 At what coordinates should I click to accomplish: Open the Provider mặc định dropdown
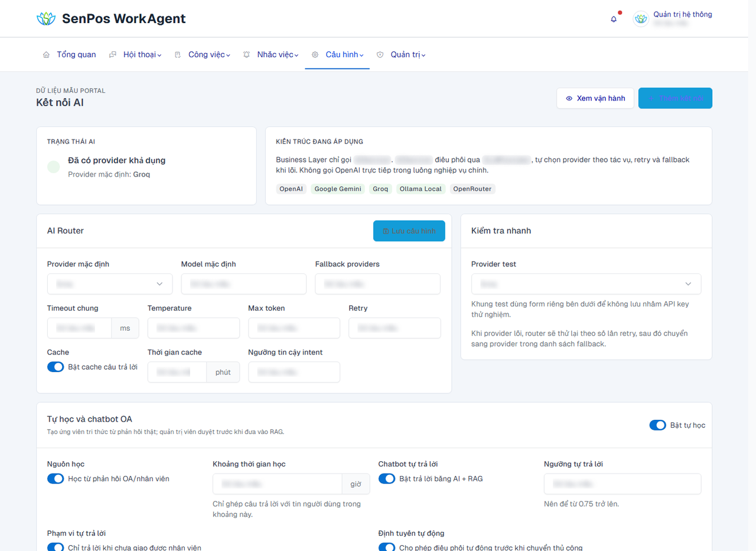110,284
